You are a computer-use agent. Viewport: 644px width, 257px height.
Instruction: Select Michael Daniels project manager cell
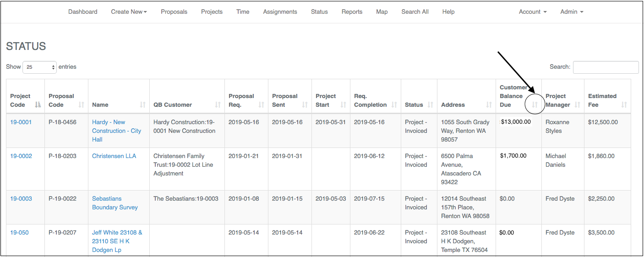(x=563, y=169)
